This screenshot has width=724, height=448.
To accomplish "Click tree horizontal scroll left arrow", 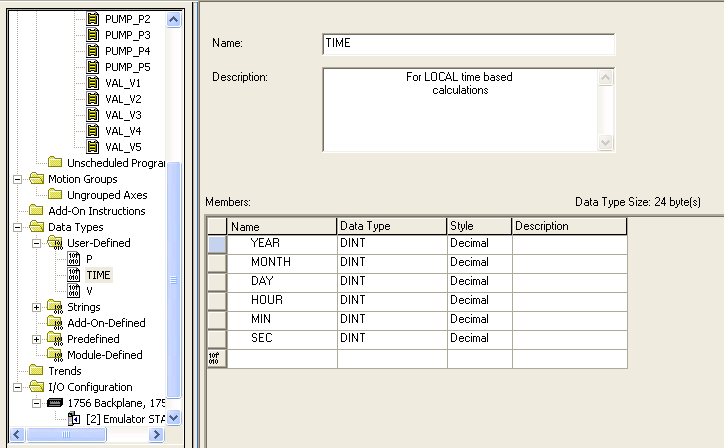I will point(17,435).
